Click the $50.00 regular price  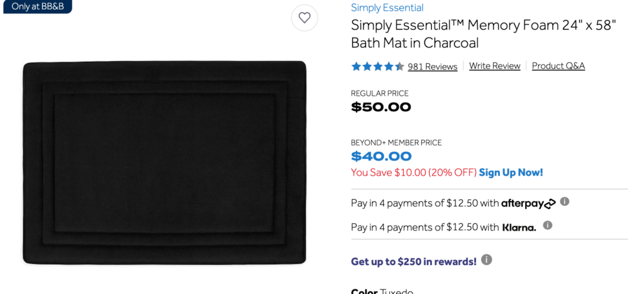click(380, 107)
